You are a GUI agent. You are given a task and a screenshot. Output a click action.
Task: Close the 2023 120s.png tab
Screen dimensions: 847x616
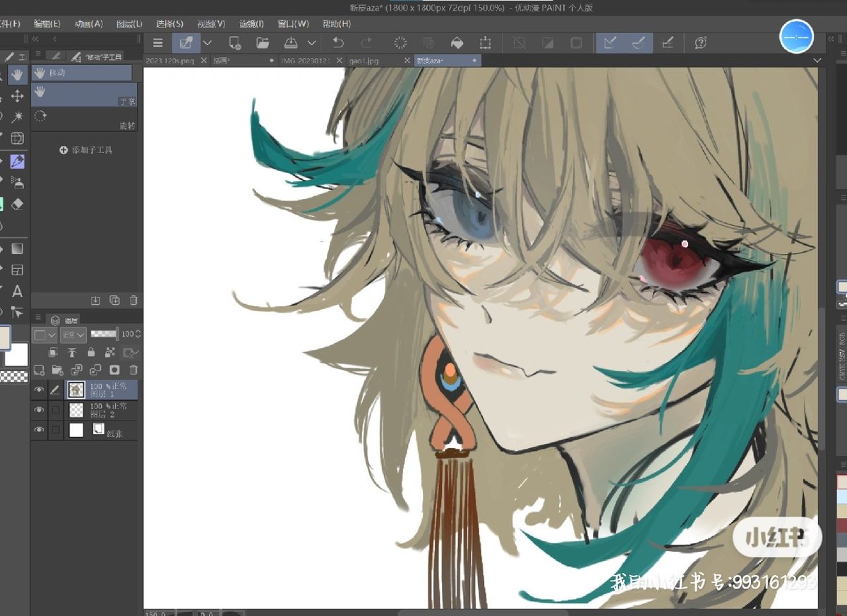tap(204, 61)
